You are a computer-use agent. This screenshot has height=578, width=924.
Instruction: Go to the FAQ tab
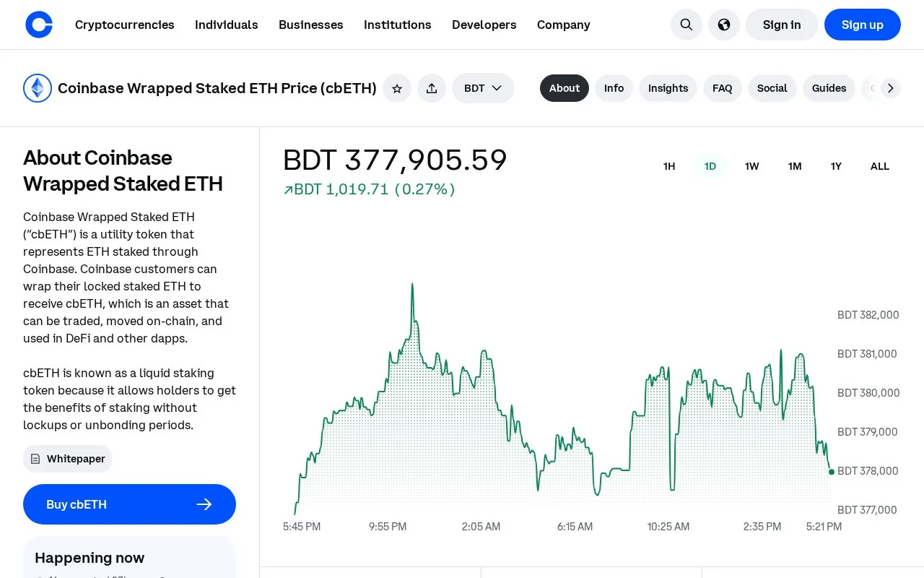(x=723, y=88)
